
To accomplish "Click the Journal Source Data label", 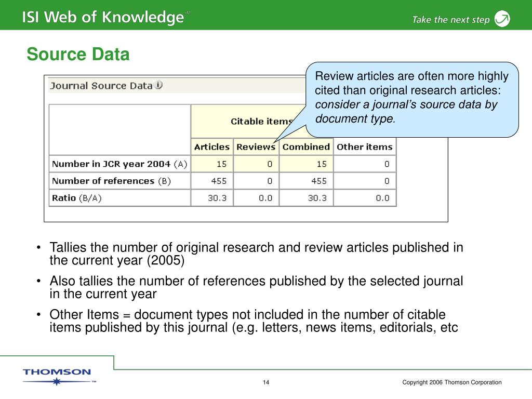I will coord(101,86).
